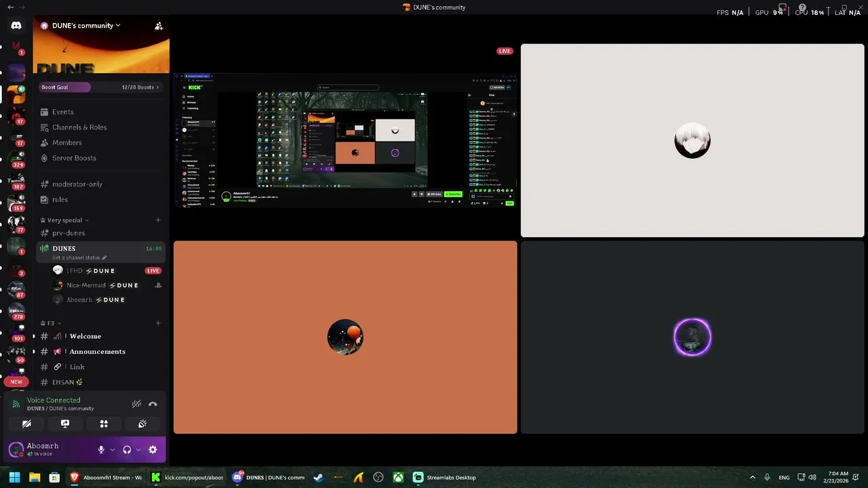This screenshot has height=488, width=868.
Task: Open Windows Start menu
Action: pos(14,477)
